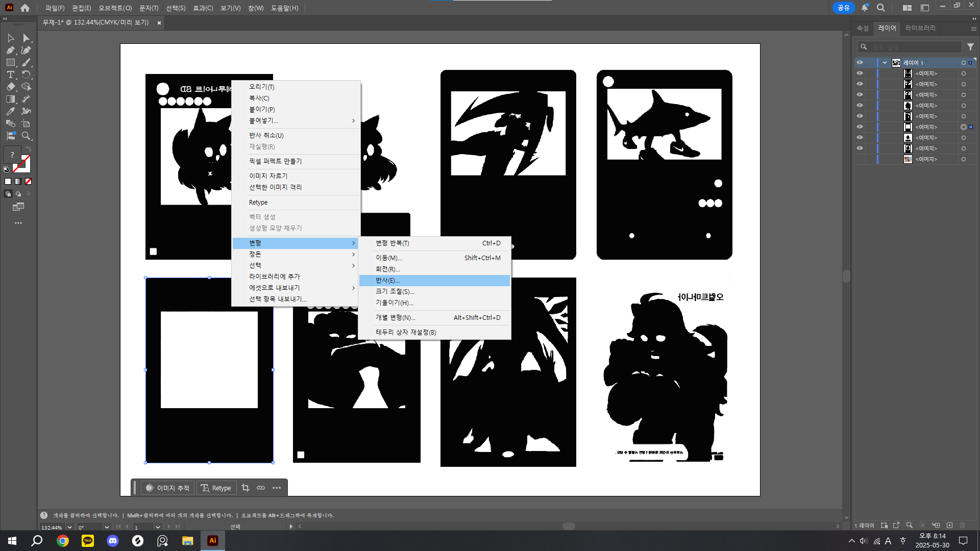The height and width of the screenshot is (551, 980).
Task: Select the Curvature tool
Action: click(26, 51)
